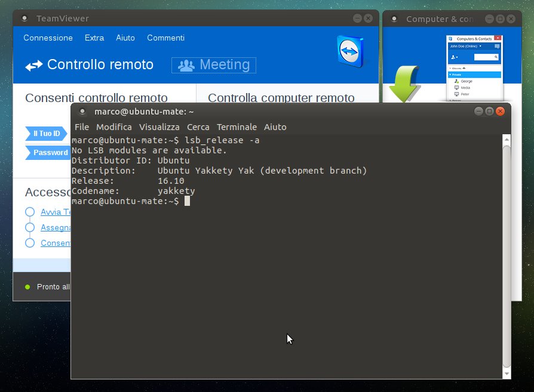Close the Computer & contacts window
Viewport: 534px width, 392px height.
click(x=511, y=18)
